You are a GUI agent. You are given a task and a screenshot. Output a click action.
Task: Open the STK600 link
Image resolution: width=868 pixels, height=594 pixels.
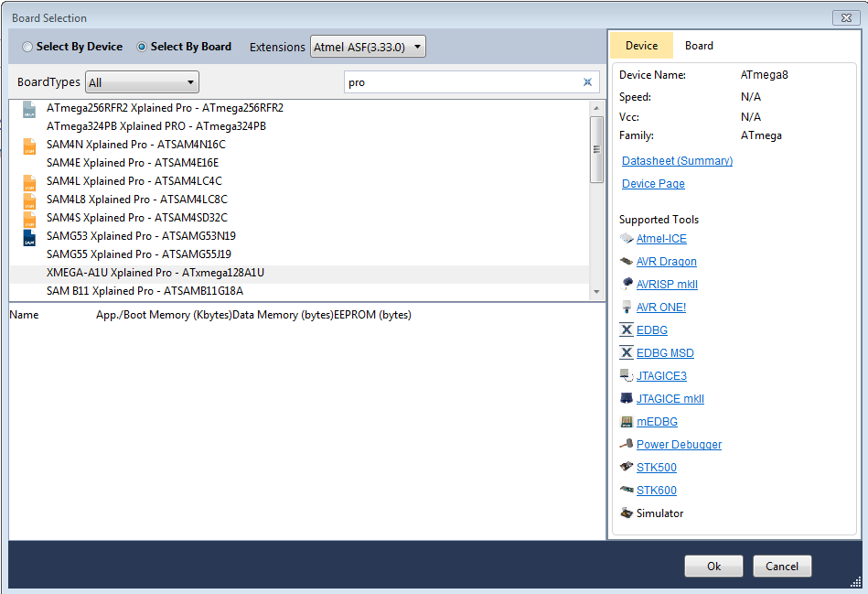(x=657, y=491)
